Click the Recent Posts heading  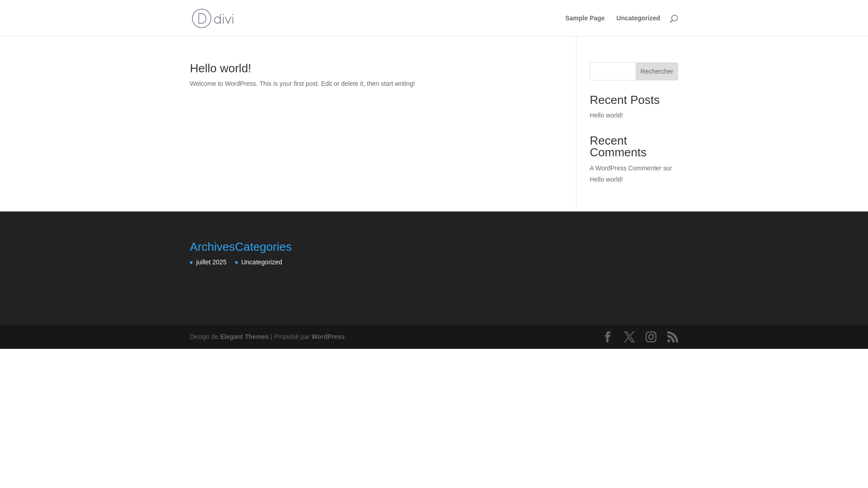624,100
